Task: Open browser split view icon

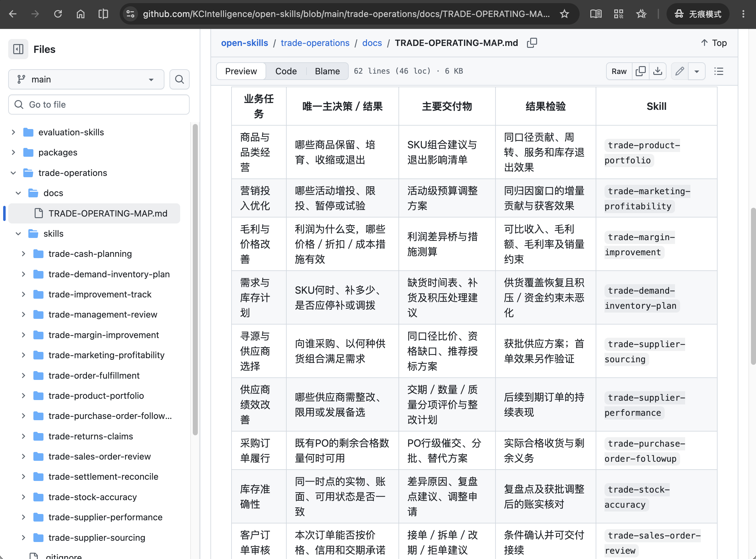Action: (103, 14)
